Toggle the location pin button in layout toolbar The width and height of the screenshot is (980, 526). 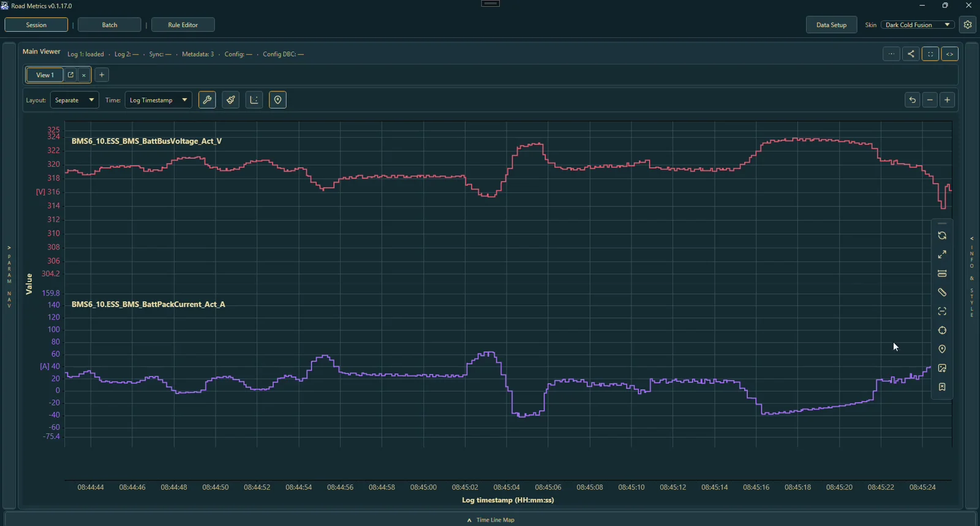(278, 100)
